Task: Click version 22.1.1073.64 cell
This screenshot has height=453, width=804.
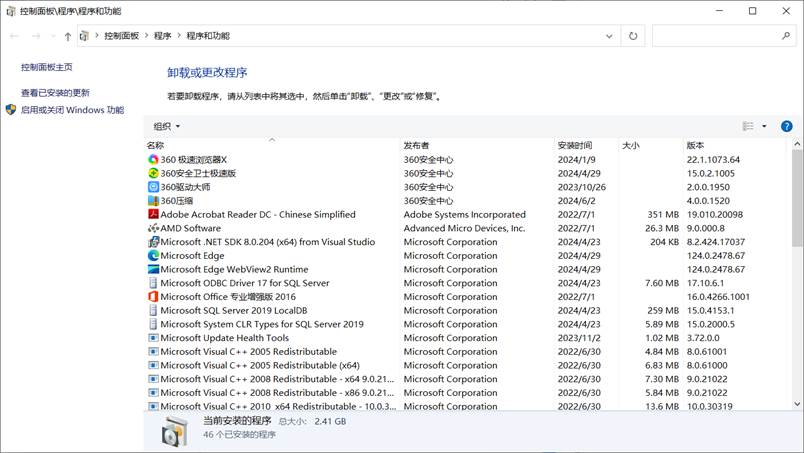Action: point(713,160)
